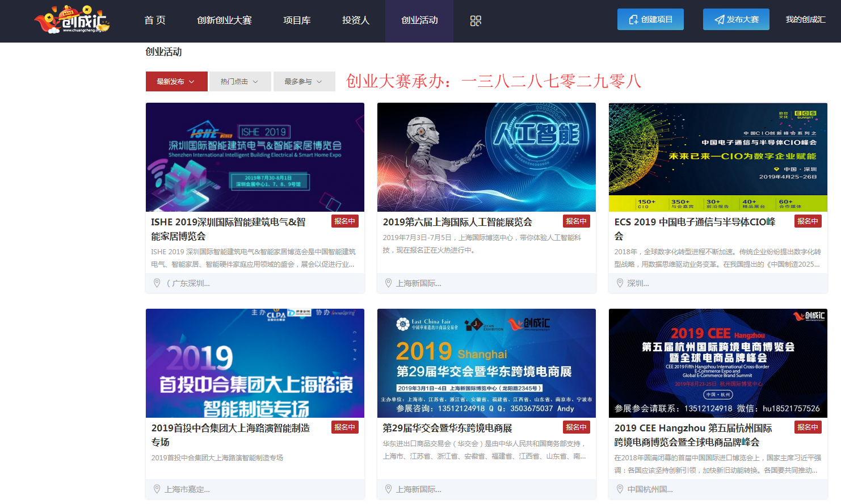Screen dimensions: 841x504
Task: Click location pin icon next to 上海市嘉定
Action: click(x=157, y=489)
